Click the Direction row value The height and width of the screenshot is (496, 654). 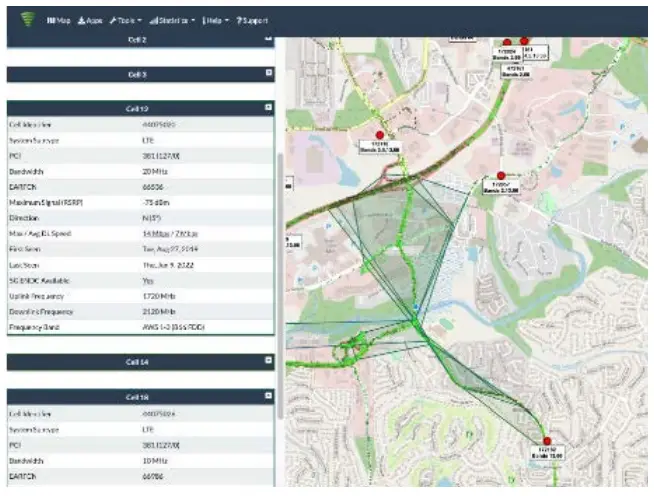coord(151,218)
